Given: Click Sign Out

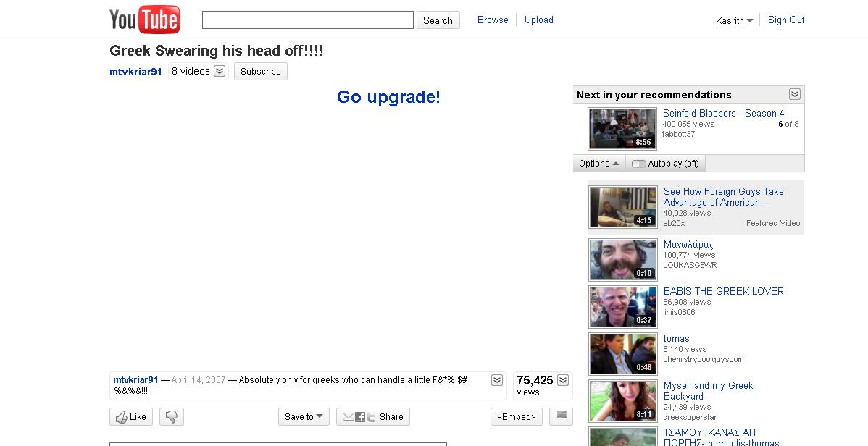Looking at the screenshot, I should [x=786, y=20].
